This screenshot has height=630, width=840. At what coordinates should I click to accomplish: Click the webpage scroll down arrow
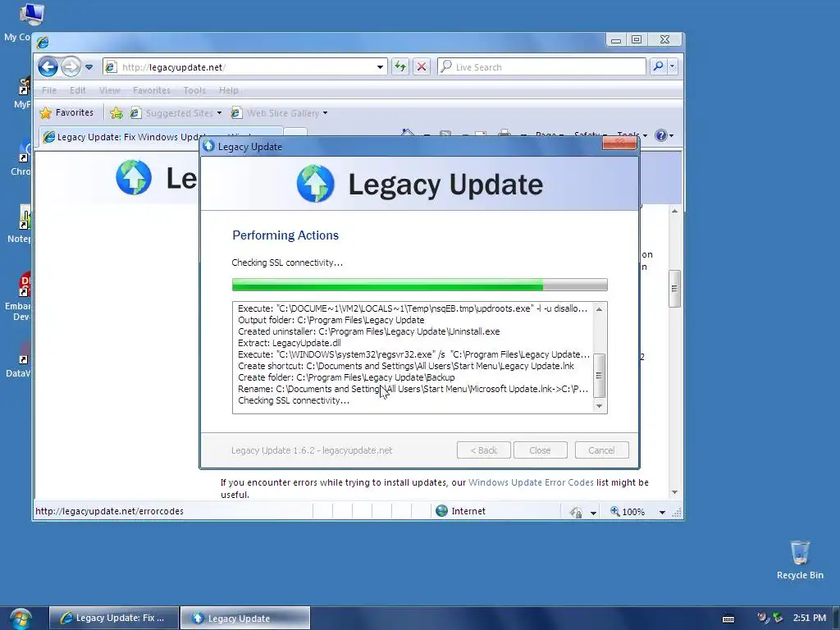pos(674,492)
